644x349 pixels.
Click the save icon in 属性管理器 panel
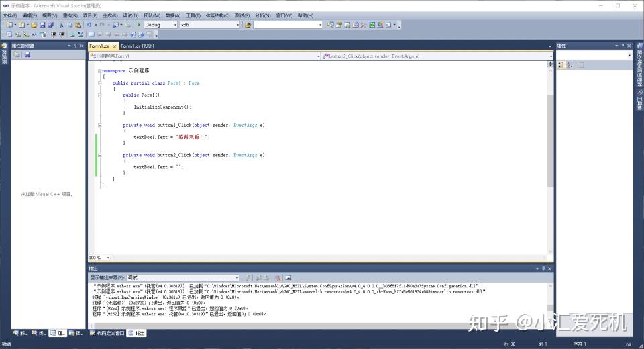[x=28, y=54]
